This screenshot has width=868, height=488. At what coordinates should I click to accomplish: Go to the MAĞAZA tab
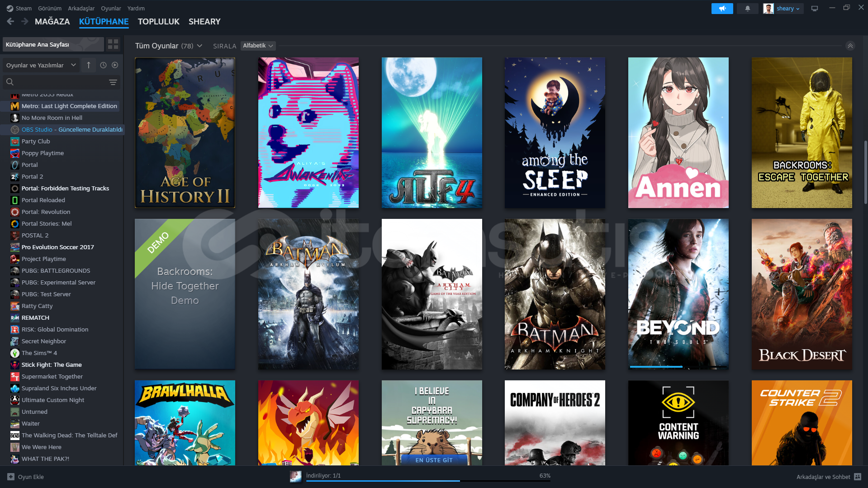(52, 21)
